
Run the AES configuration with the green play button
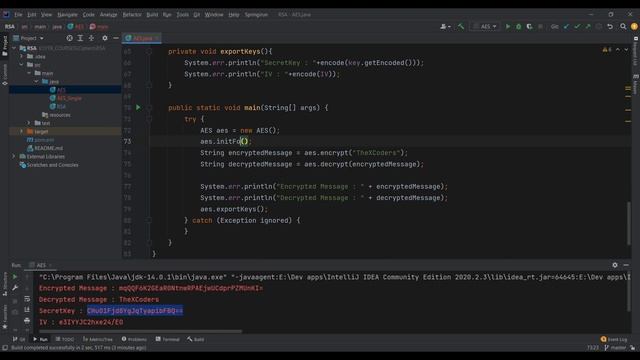coord(508,27)
